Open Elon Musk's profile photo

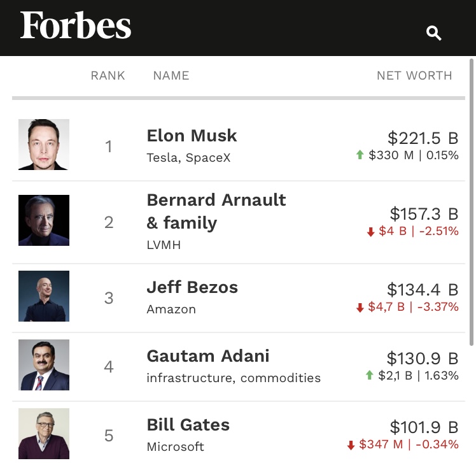point(44,145)
